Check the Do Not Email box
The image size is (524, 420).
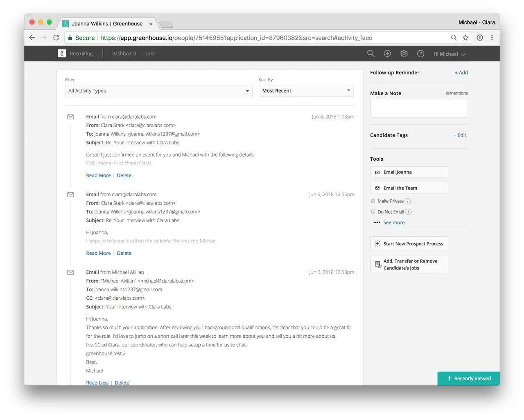click(x=373, y=212)
